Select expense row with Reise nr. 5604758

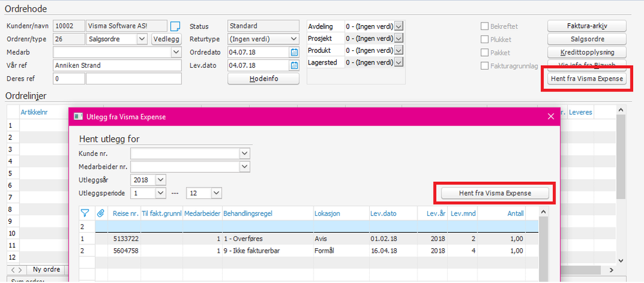coord(308,251)
